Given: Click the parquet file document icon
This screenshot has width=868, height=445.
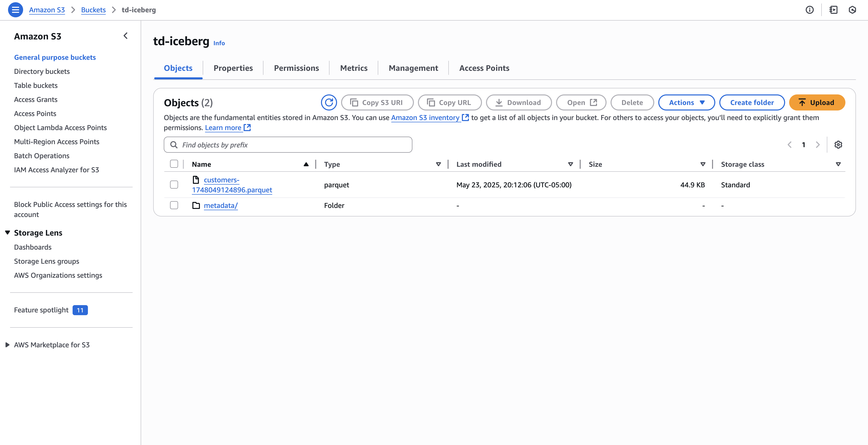Looking at the screenshot, I should tap(196, 180).
